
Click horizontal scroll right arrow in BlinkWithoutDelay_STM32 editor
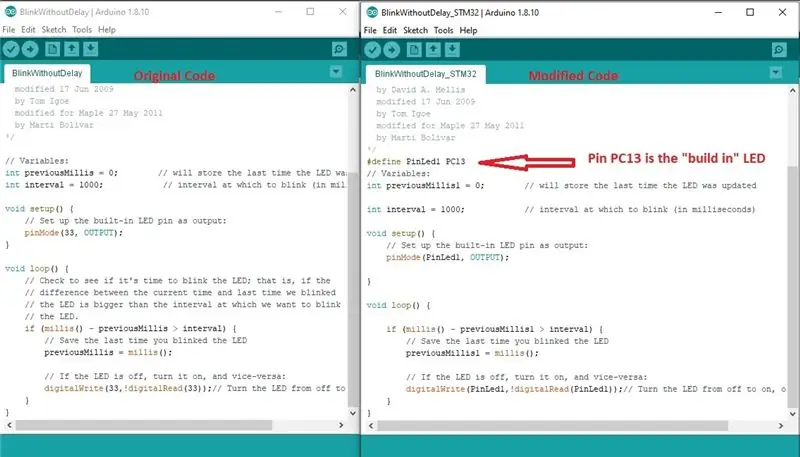[x=781, y=425]
